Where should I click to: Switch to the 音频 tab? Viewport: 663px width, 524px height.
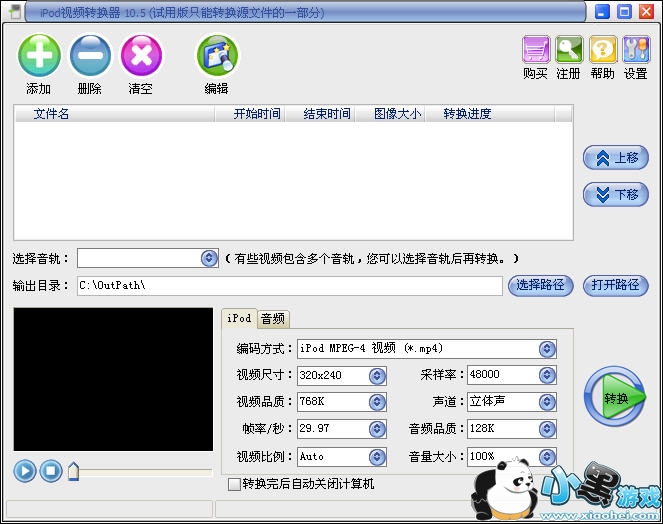pyautogui.click(x=273, y=319)
